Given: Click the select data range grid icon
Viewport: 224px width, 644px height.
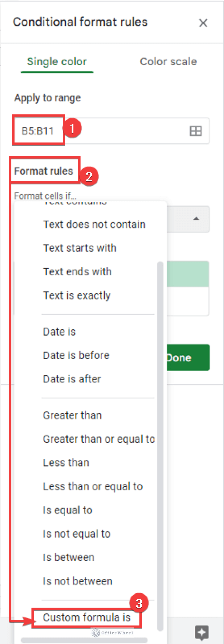Looking at the screenshot, I should (195, 131).
